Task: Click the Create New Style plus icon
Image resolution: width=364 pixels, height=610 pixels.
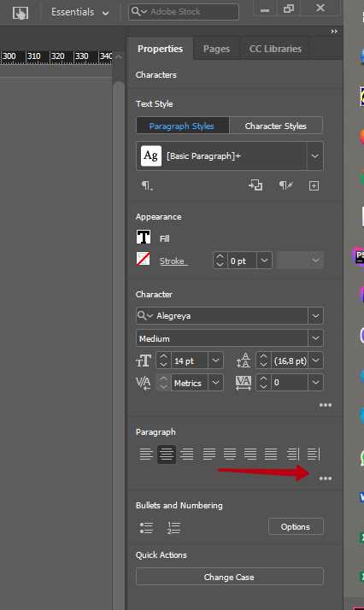Action: [314, 186]
